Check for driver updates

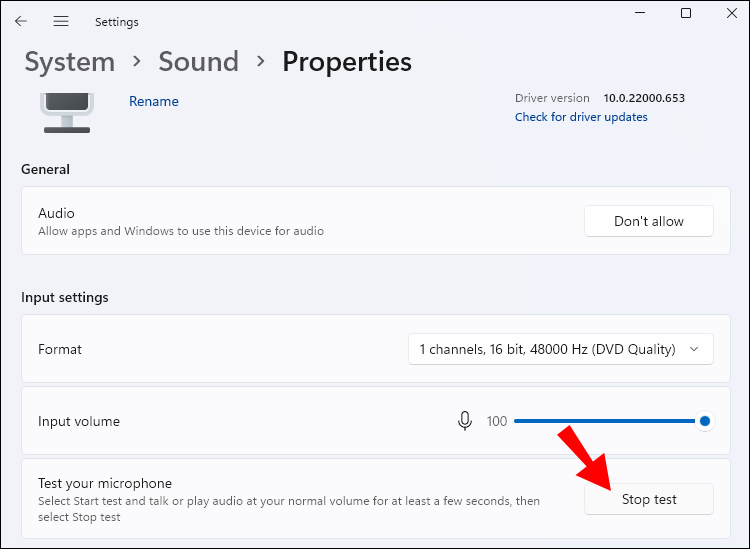(x=581, y=117)
